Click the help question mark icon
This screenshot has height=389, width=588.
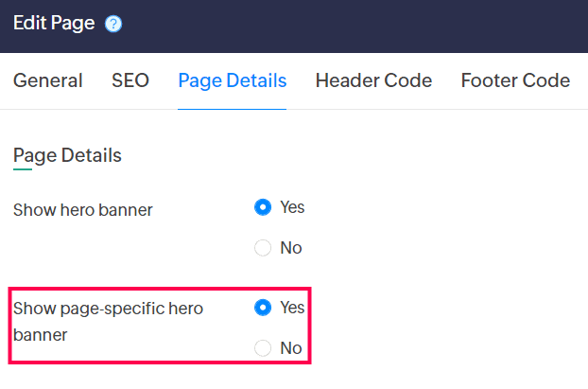coord(113,25)
